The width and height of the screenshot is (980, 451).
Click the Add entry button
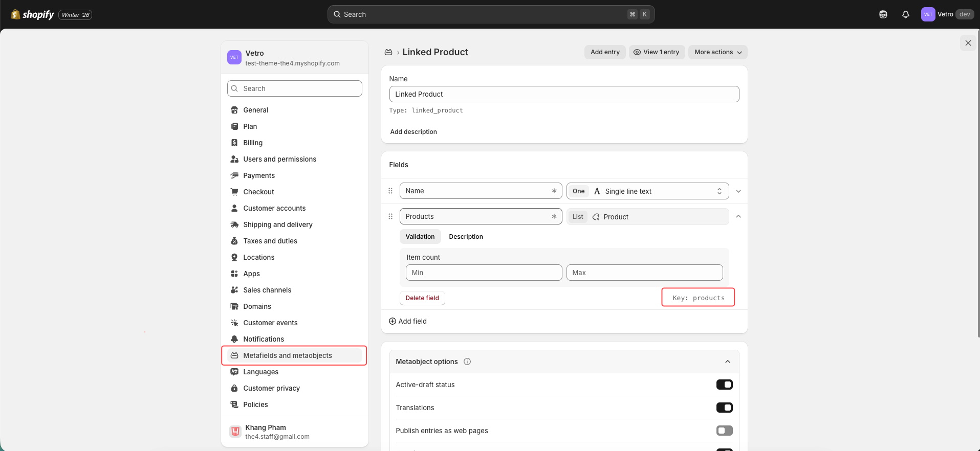pos(604,52)
